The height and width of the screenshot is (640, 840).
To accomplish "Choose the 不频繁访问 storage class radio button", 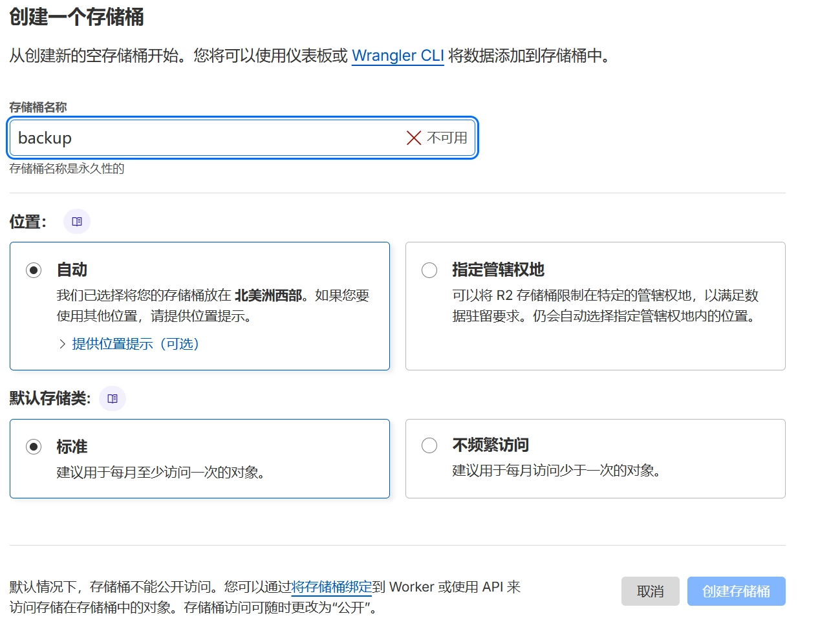I will tap(429, 445).
